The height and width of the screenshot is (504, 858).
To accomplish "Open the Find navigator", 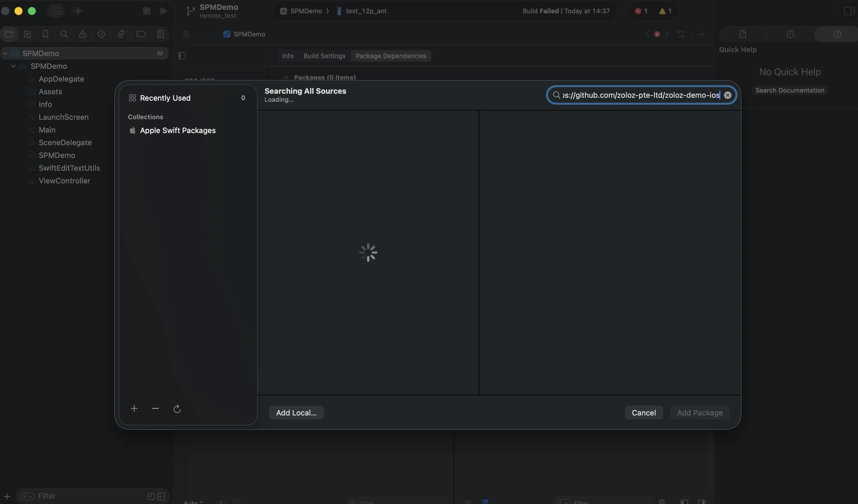I will pyautogui.click(x=64, y=34).
